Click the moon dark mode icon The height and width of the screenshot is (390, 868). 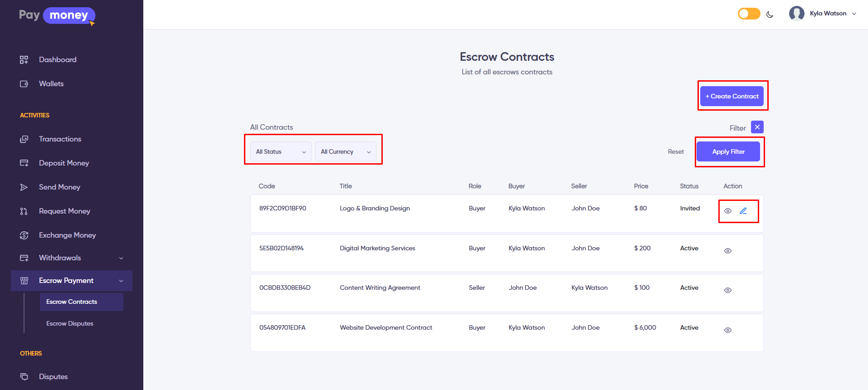(770, 14)
